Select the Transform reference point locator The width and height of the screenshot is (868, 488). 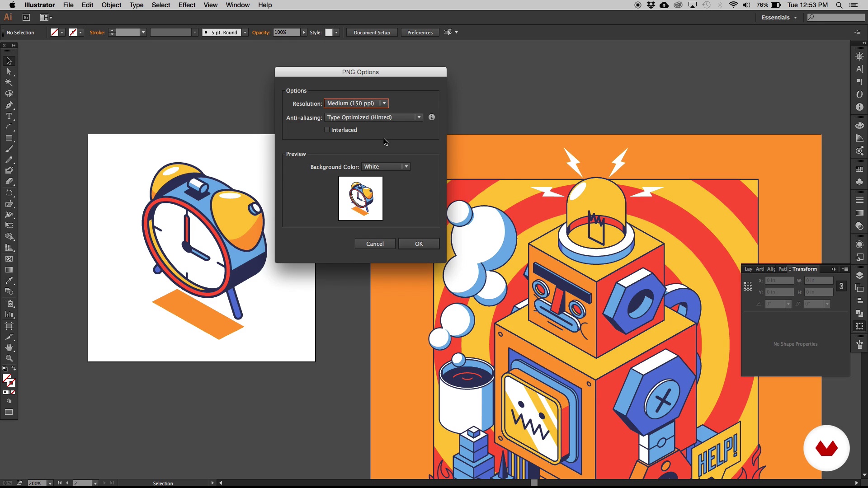(748, 286)
